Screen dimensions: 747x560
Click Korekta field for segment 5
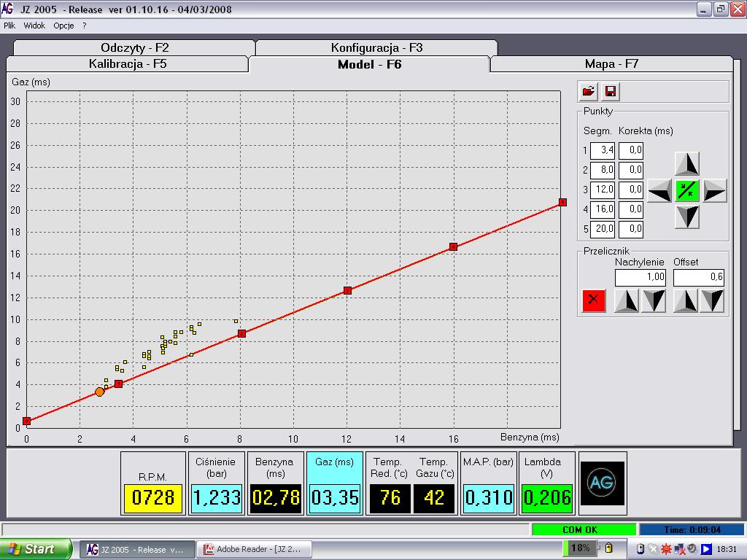click(631, 229)
